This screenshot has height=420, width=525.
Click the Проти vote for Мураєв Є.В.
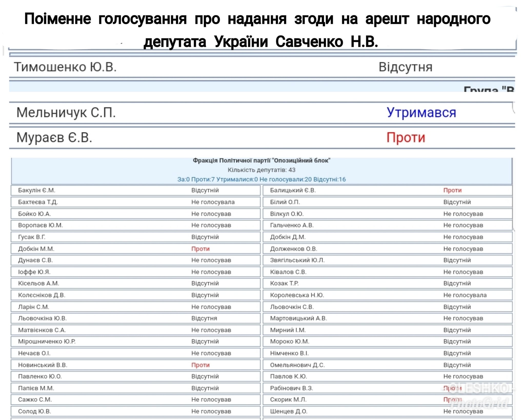pyautogui.click(x=406, y=137)
